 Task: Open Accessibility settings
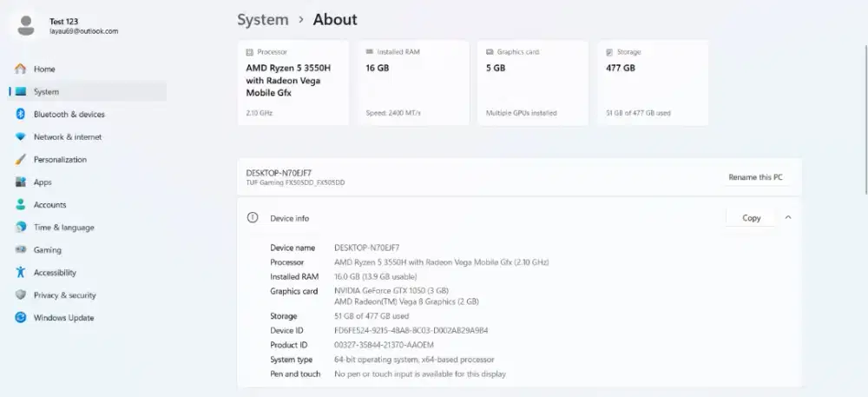88,273
